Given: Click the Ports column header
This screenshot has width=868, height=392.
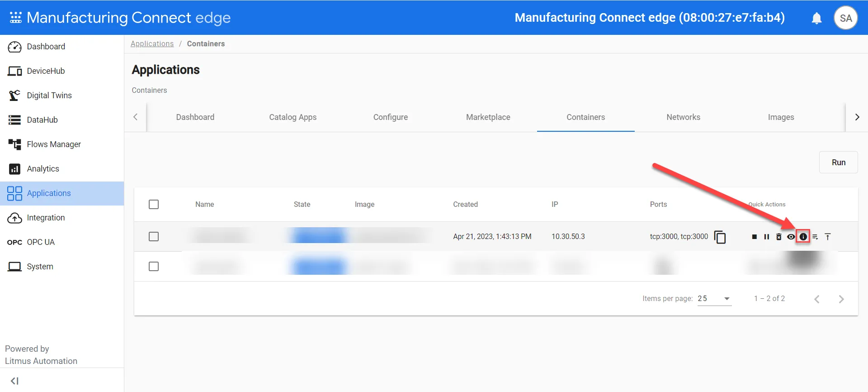Looking at the screenshot, I should (658, 205).
